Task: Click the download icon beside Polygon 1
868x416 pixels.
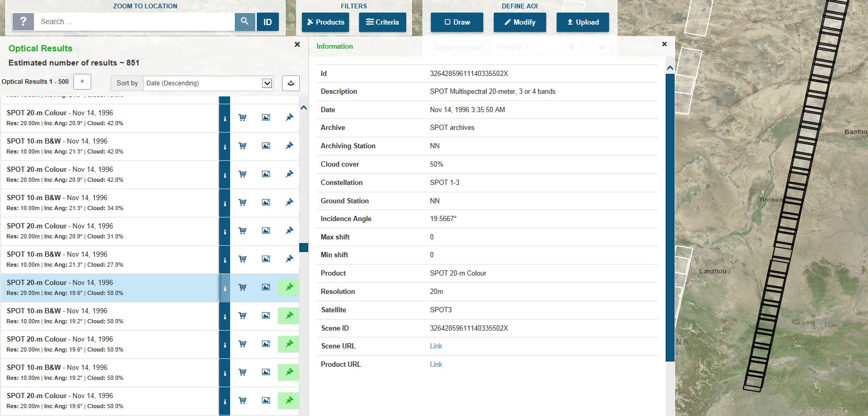Action: [x=602, y=47]
